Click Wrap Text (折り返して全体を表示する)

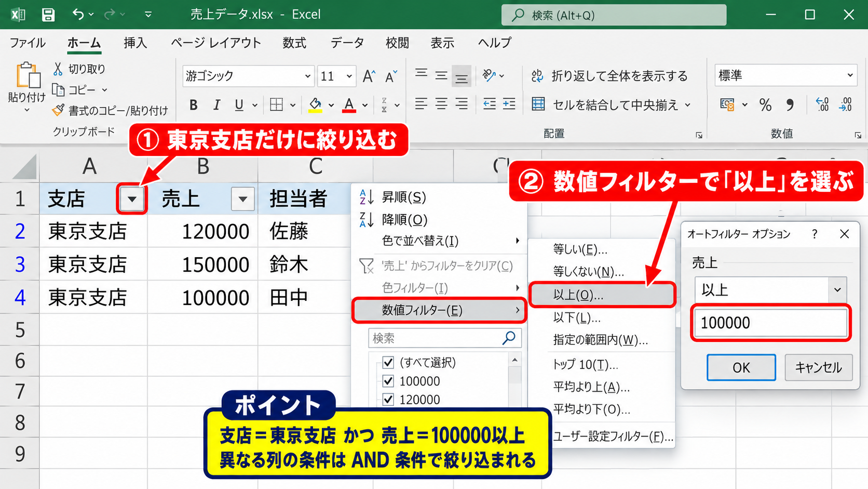(x=609, y=76)
